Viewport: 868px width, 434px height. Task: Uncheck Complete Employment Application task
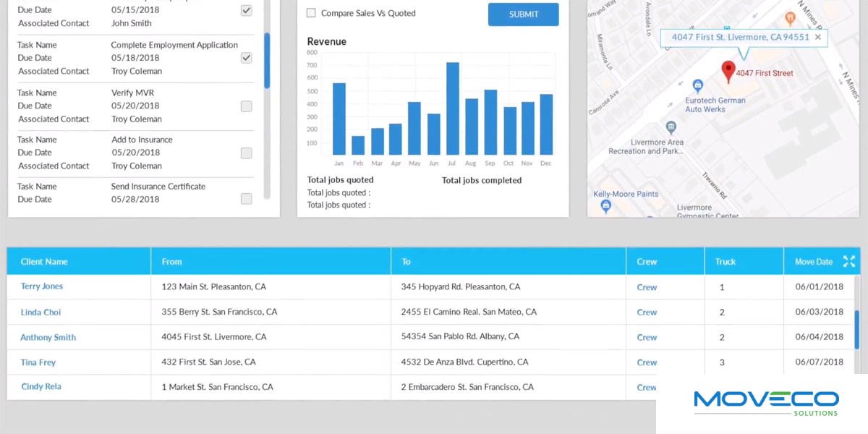[247, 58]
